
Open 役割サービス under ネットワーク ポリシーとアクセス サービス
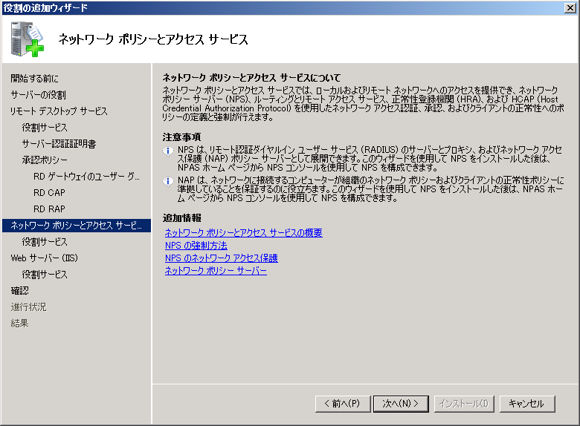point(44,242)
